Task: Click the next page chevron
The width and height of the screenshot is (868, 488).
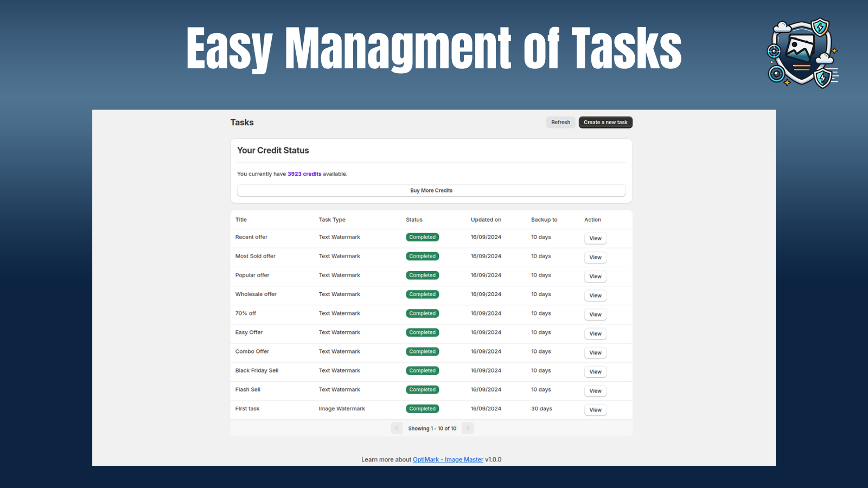Action: tap(468, 428)
